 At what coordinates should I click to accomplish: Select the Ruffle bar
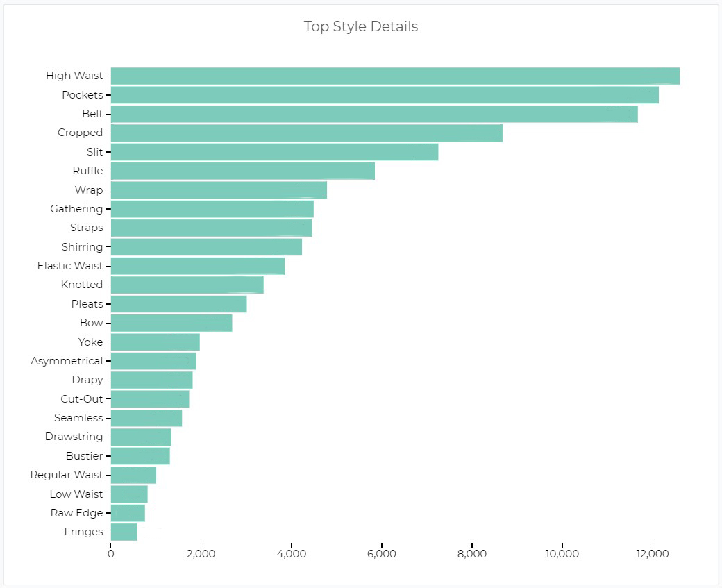[242, 171]
